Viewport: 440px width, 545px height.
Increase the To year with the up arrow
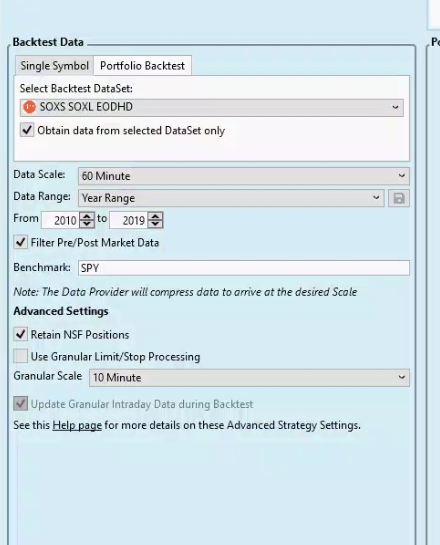[155, 216]
